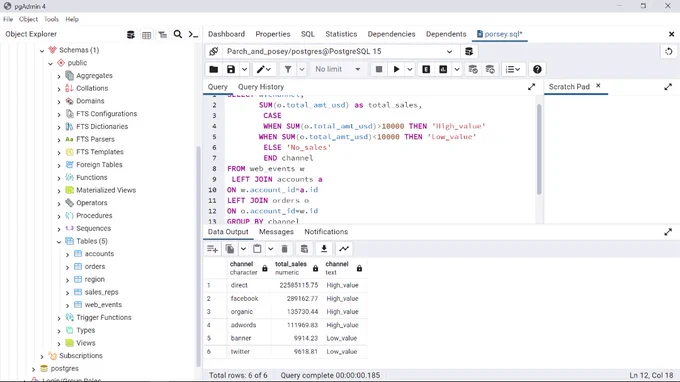
Task: Expand the Materialized Views node
Action: (x=59, y=191)
